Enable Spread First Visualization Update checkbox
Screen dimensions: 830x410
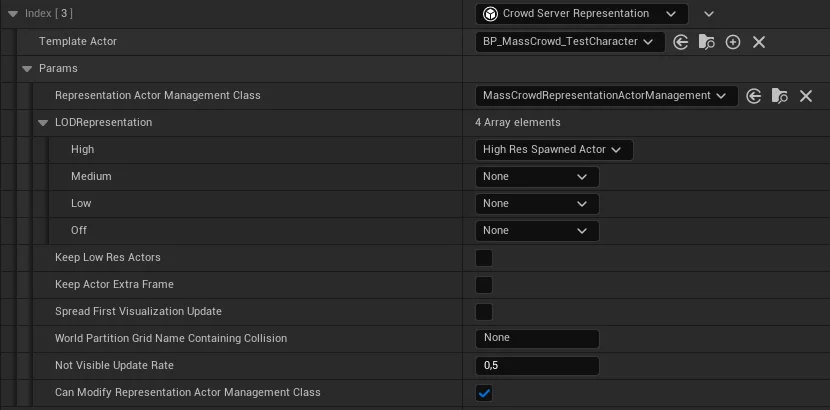[484, 312]
